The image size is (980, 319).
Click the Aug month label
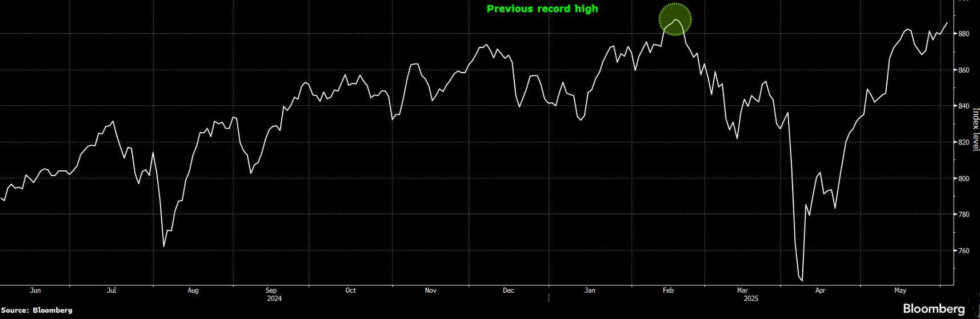pyautogui.click(x=193, y=290)
